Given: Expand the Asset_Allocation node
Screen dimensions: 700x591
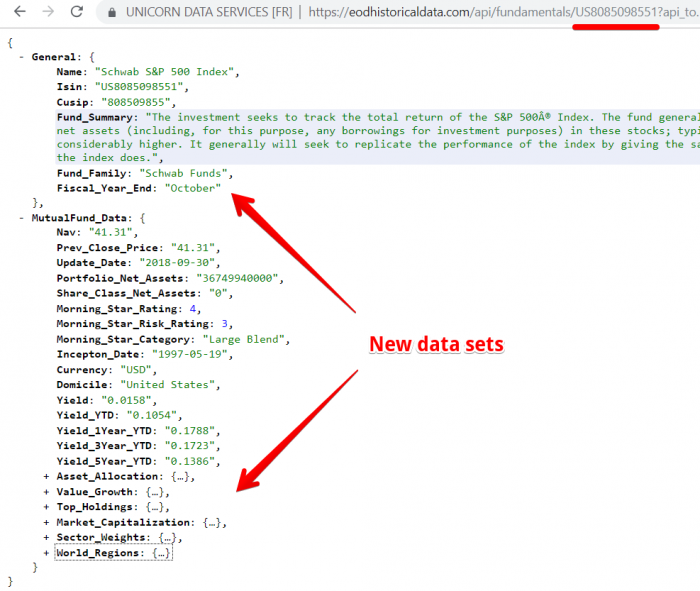Looking at the screenshot, I should (x=46, y=477).
